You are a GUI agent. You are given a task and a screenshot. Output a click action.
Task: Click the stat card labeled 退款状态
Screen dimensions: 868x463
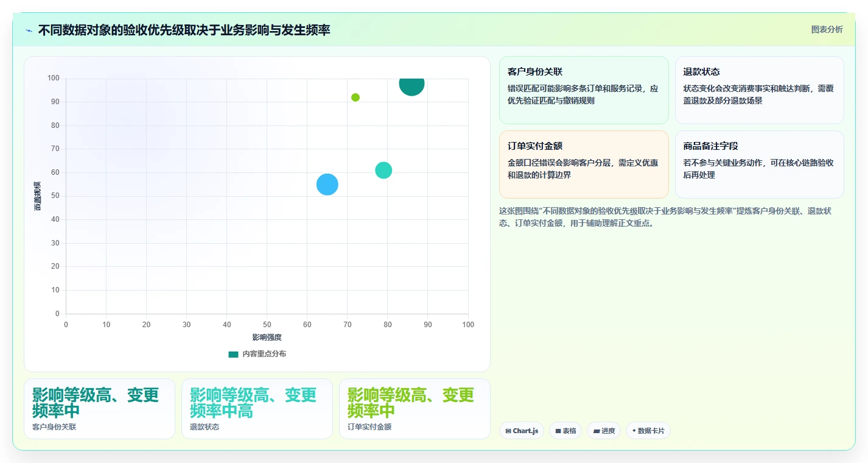257,409
